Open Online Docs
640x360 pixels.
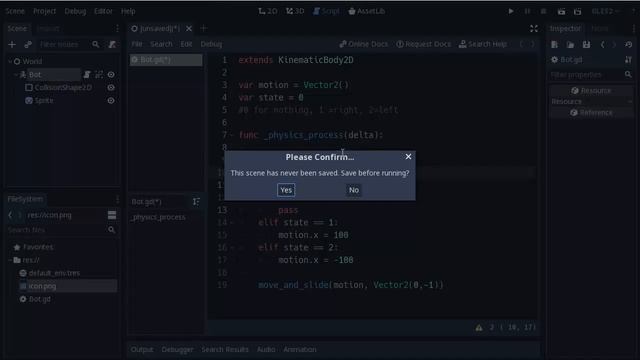(x=364, y=44)
